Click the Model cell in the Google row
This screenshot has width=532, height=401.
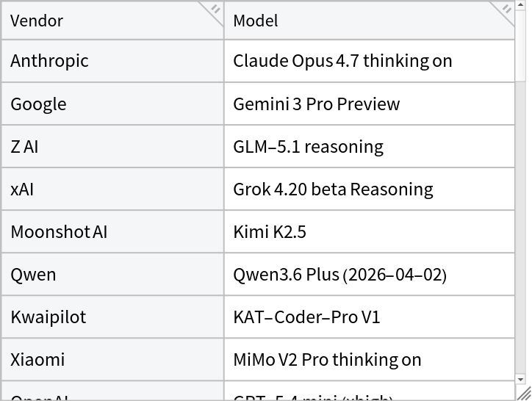[369, 104]
